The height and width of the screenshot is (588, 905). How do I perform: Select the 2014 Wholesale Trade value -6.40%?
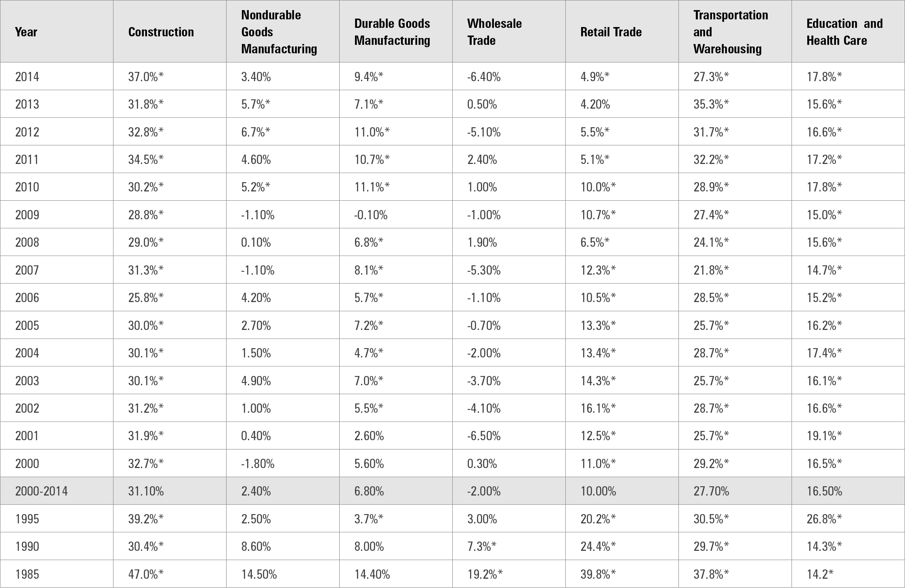483,76
